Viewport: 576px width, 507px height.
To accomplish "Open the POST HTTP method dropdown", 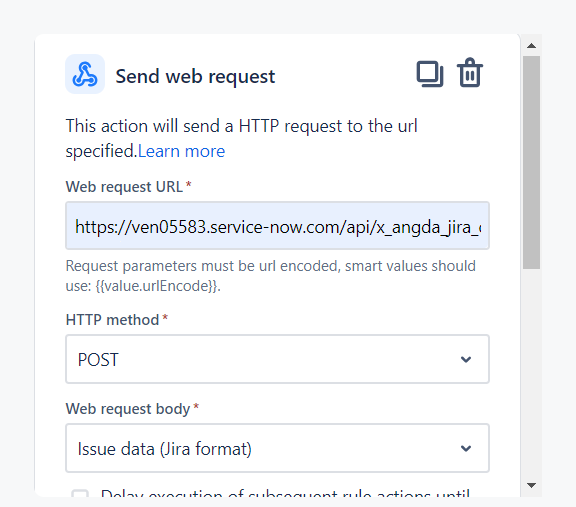I will 277,359.
